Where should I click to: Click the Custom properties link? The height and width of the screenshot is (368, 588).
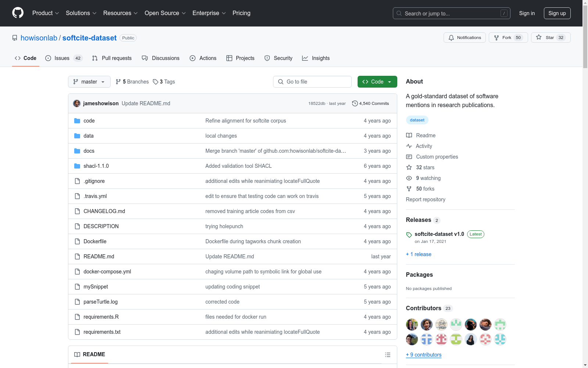437,157
